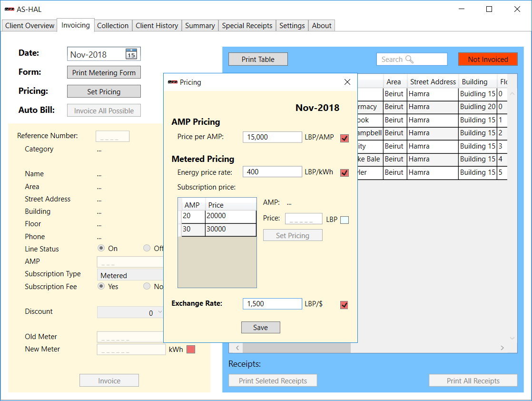Select the Building 15 floor 5 row
The width and height of the screenshot is (532, 401).
click(433, 172)
